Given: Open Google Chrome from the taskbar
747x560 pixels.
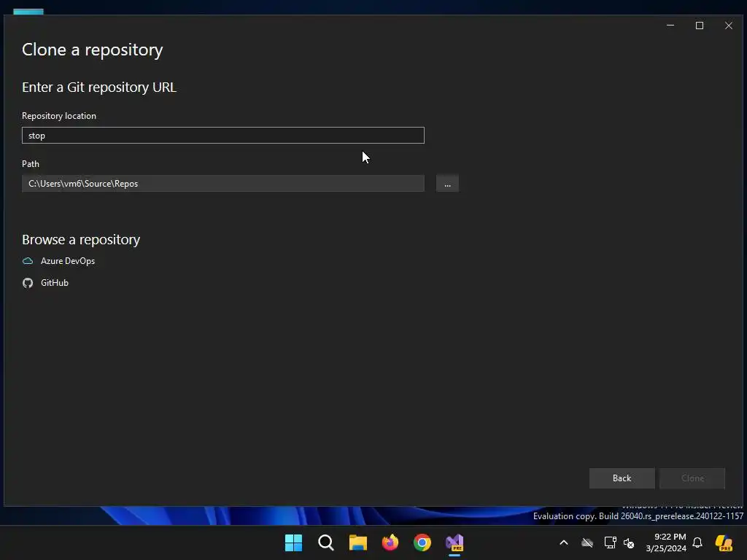Looking at the screenshot, I should [422, 542].
